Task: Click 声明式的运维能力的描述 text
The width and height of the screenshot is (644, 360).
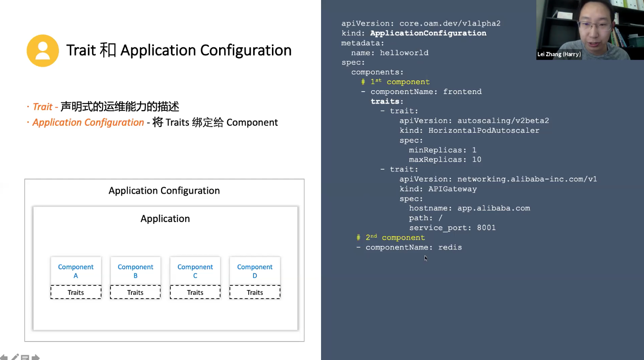Action: (120, 107)
